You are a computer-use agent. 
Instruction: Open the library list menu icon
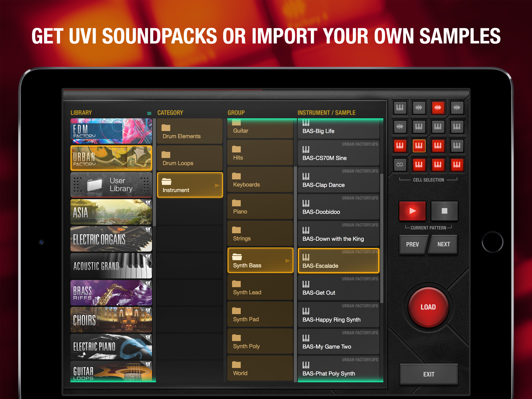(x=149, y=113)
